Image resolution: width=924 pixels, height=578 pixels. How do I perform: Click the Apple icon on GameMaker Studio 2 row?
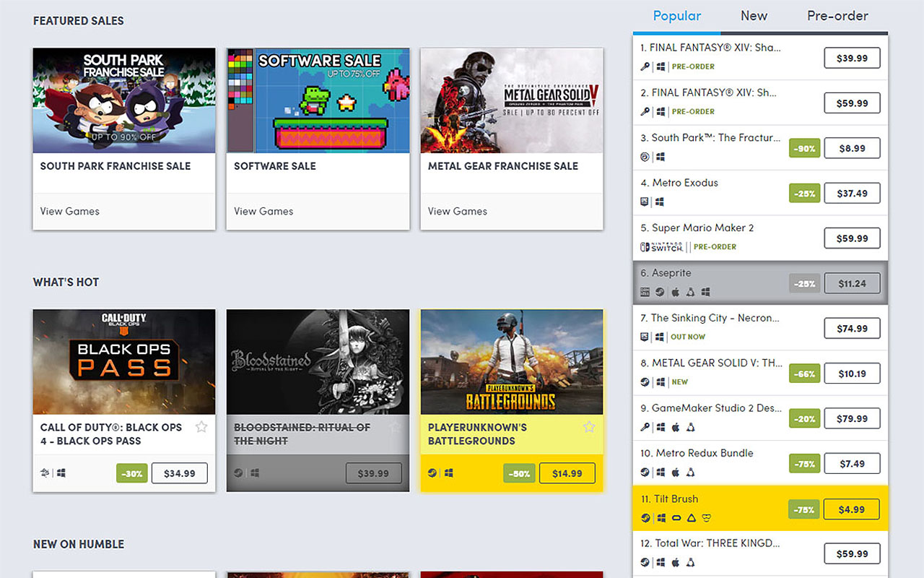tap(676, 427)
